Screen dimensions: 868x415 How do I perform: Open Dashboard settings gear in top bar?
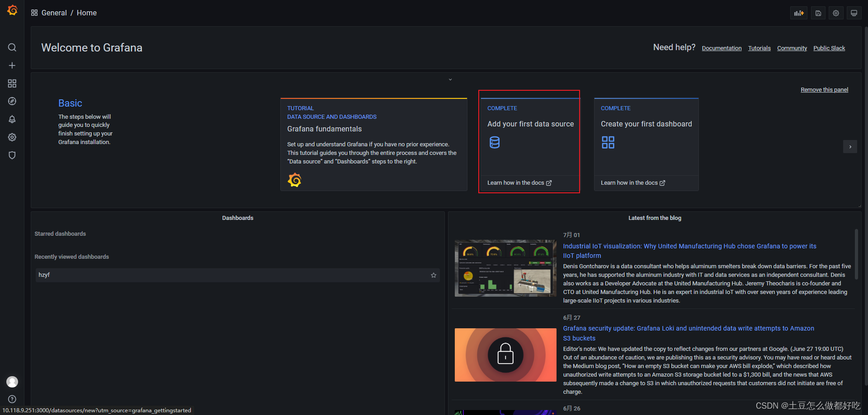tap(836, 13)
